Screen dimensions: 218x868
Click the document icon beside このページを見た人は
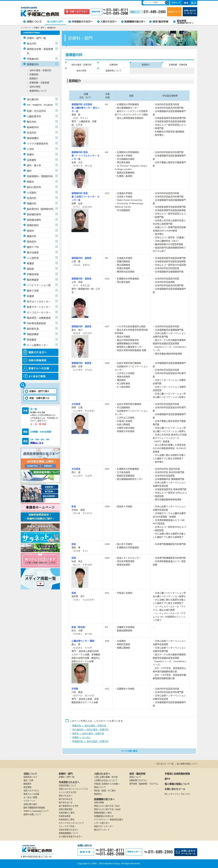67,721
